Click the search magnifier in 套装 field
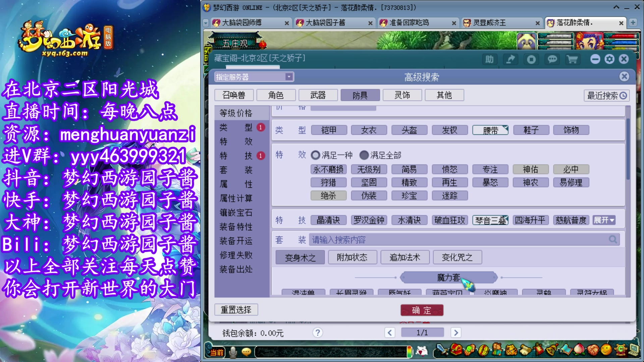The width and height of the screenshot is (644, 362). [x=613, y=239]
